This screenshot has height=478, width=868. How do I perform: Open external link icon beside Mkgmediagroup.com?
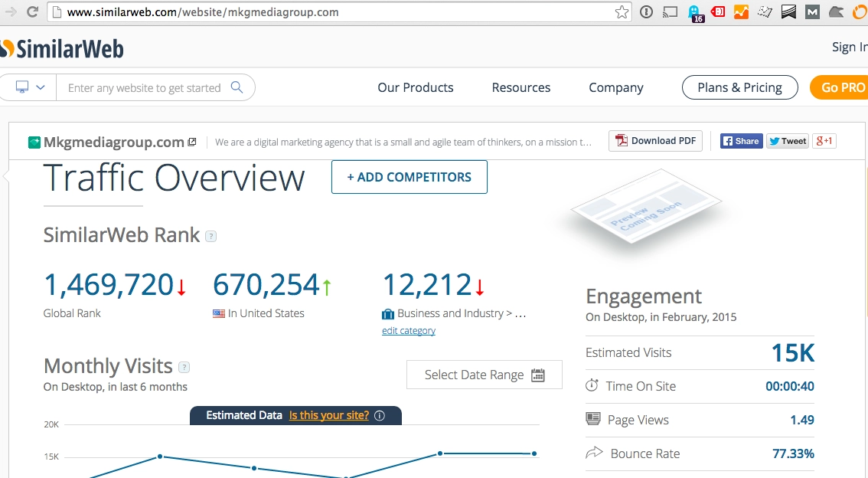192,142
